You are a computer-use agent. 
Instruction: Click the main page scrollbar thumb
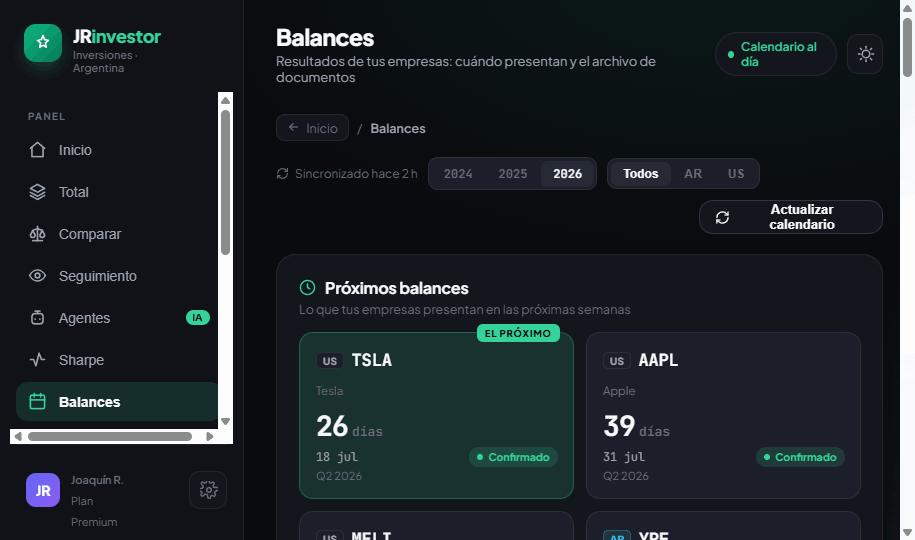pos(907,47)
